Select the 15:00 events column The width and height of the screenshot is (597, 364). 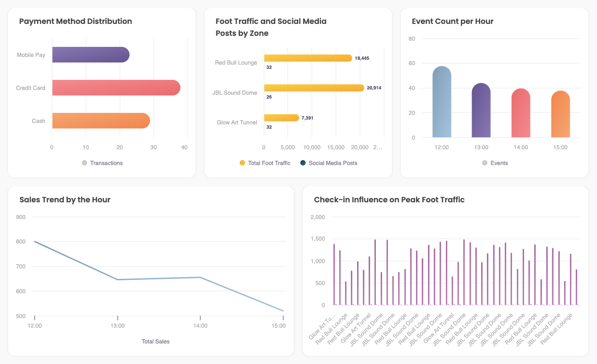(561, 112)
